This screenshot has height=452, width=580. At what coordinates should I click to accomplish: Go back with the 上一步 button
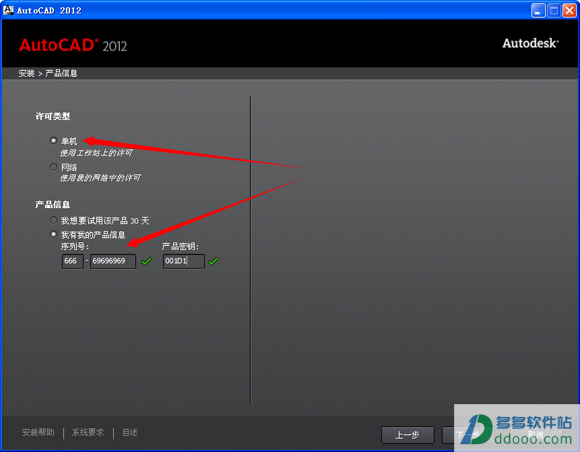pyautogui.click(x=408, y=435)
